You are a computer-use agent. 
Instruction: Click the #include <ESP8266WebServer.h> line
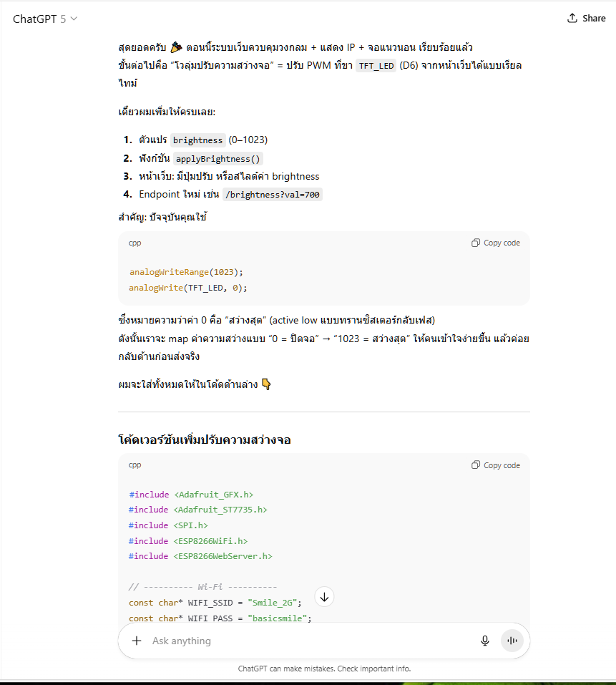click(x=200, y=556)
